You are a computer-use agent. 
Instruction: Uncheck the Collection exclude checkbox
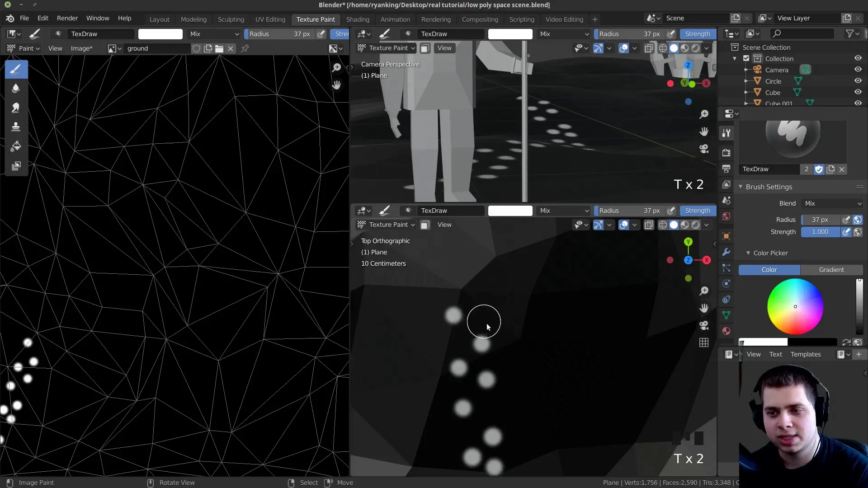click(746, 59)
